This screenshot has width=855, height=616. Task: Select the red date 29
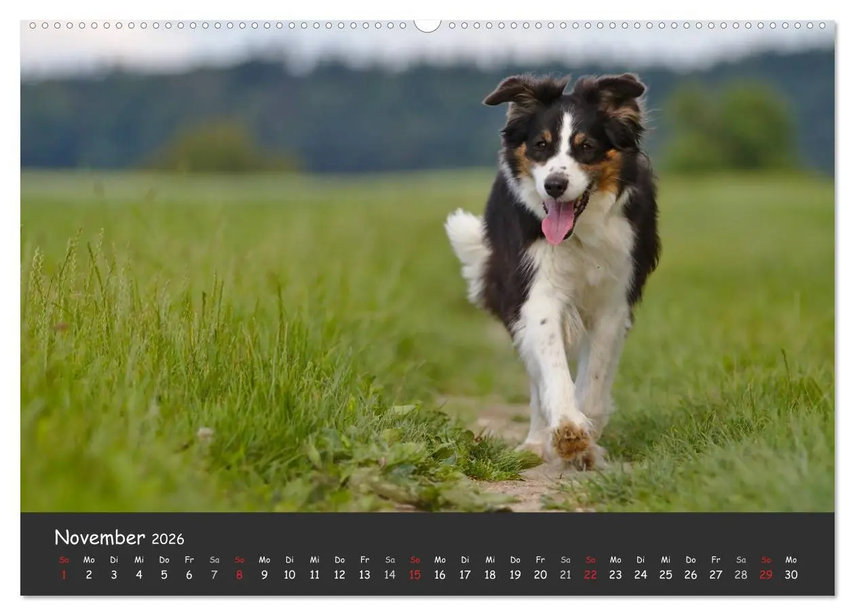click(x=767, y=574)
